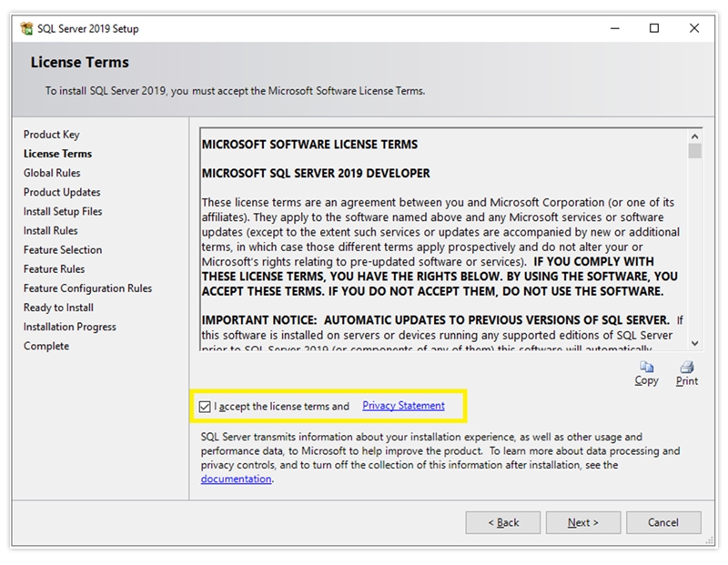
Task: Select the Installation Progress step
Action: pos(66,327)
